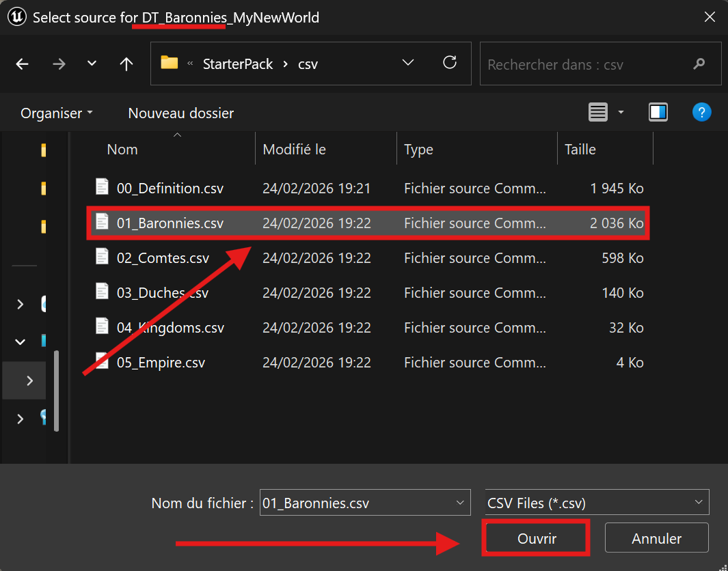Viewport: 728px width, 571px height.
Task: Click the 2 036 Ko size cell
Action: point(617,223)
